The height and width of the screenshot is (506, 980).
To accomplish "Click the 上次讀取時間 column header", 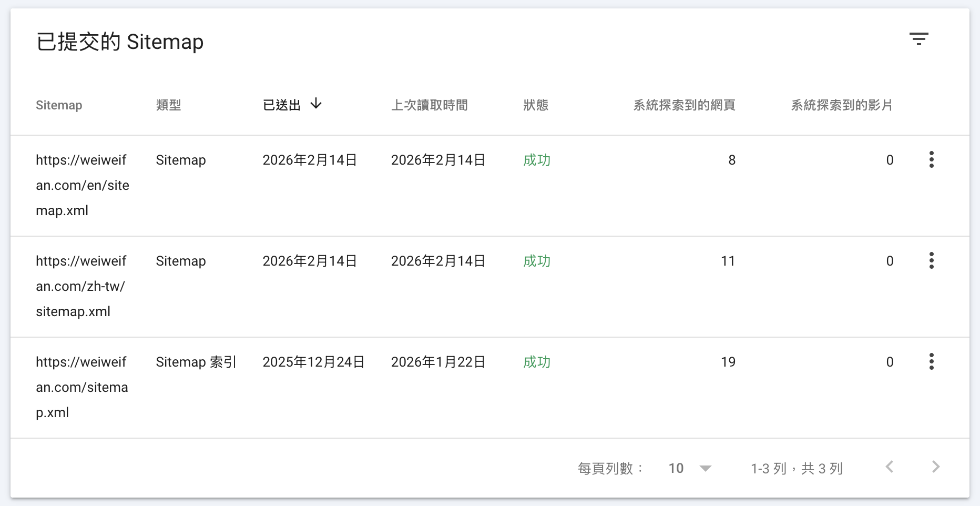I will [x=429, y=105].
